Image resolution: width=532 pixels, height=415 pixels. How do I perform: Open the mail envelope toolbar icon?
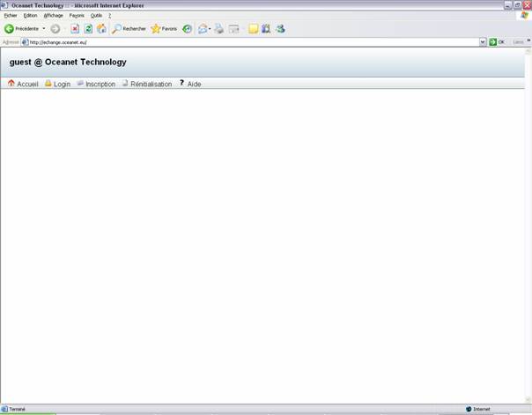[203, 29]
